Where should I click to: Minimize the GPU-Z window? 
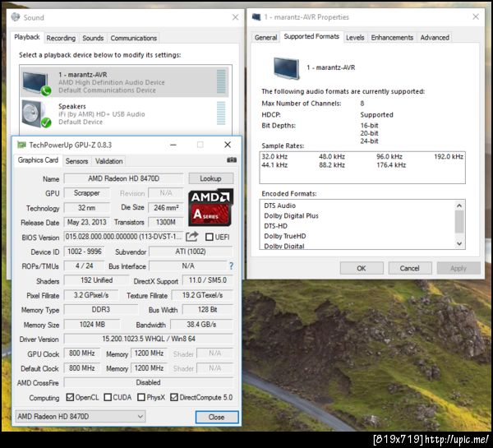pyautogui.click(x=173, y=145)
